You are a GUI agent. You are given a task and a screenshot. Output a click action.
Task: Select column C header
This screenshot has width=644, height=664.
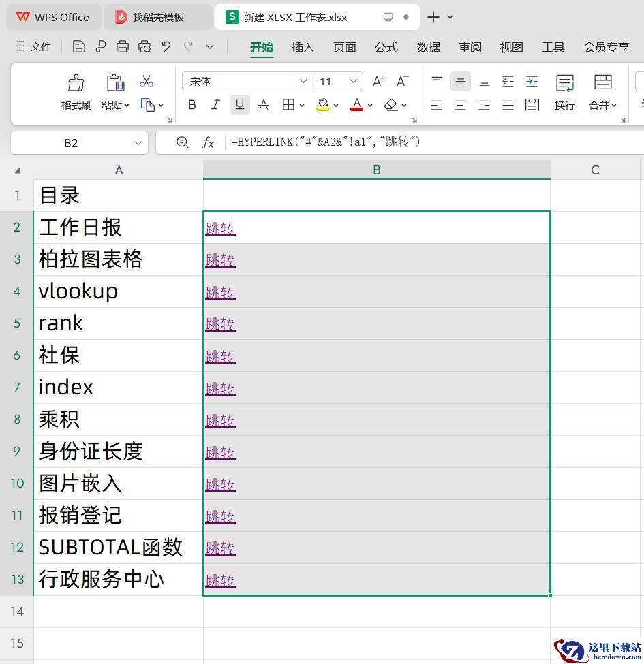[x=596, y=170]
